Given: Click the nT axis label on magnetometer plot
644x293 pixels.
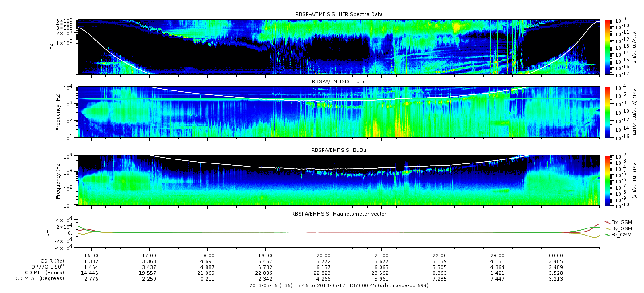Looking at the screenshot, I should [51, 233].
